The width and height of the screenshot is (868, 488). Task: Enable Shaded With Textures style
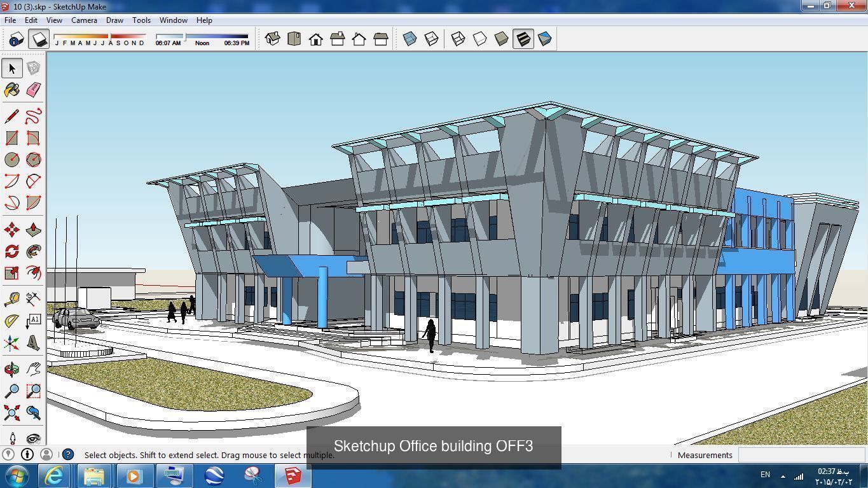(523, 39)
